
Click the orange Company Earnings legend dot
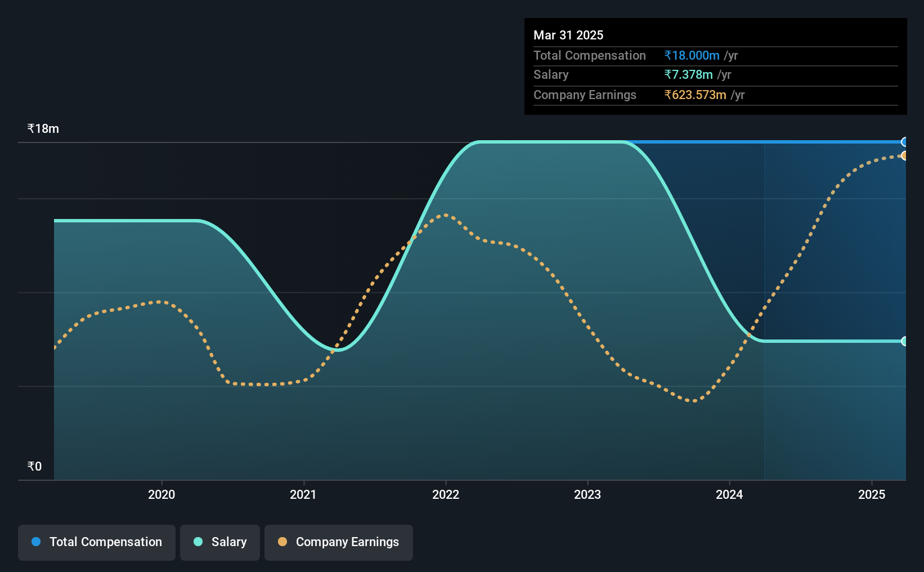[x=282, y=542]
